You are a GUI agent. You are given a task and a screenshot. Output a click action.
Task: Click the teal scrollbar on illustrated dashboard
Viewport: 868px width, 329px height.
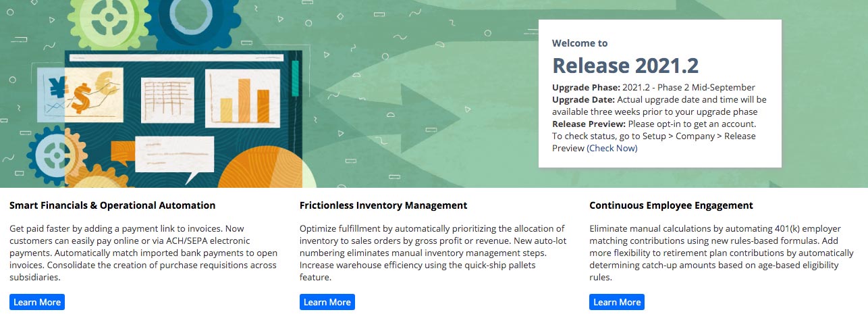pyautogui.click(x=294, y=79)
